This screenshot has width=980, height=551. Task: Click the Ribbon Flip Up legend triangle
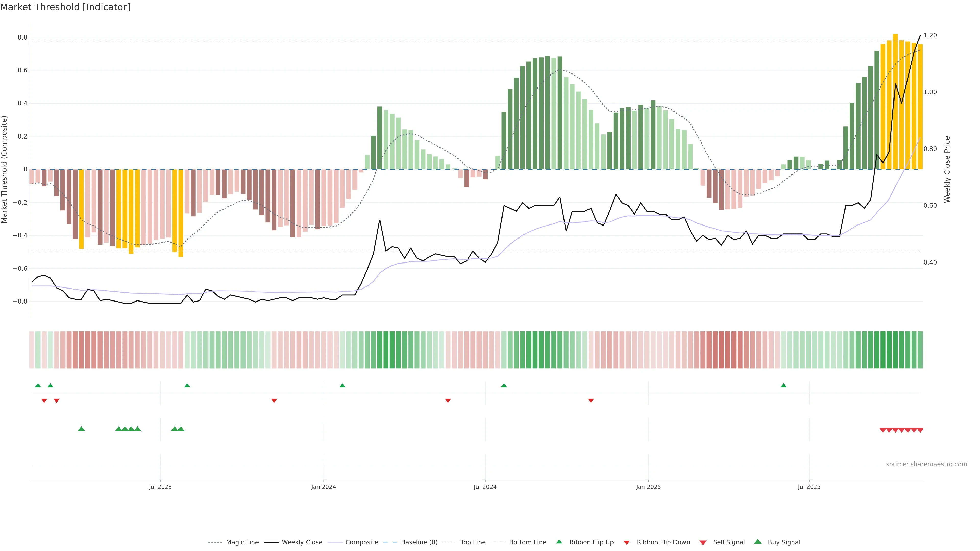point(559,542)
